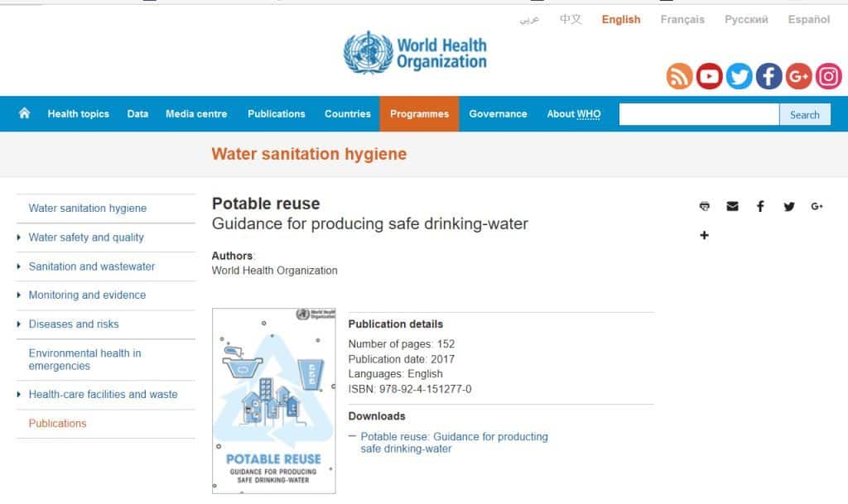
Task: Open the Programmes navigation tab
Action: tap(419, 114)
